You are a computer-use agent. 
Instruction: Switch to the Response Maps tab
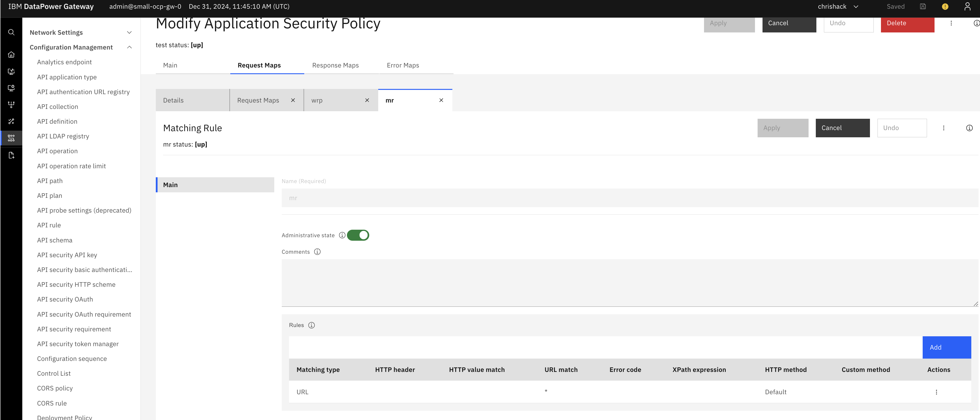[335, 65]
